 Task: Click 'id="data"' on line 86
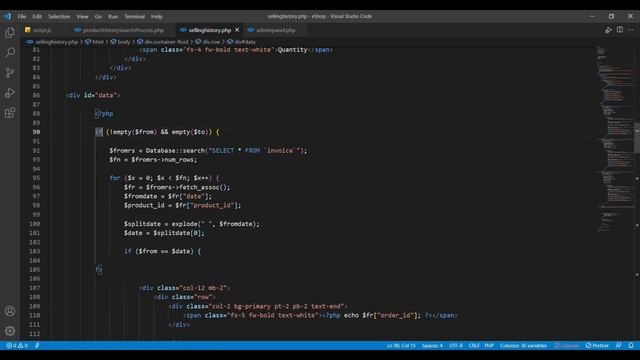pyautogui.click(x=100, y=95)
